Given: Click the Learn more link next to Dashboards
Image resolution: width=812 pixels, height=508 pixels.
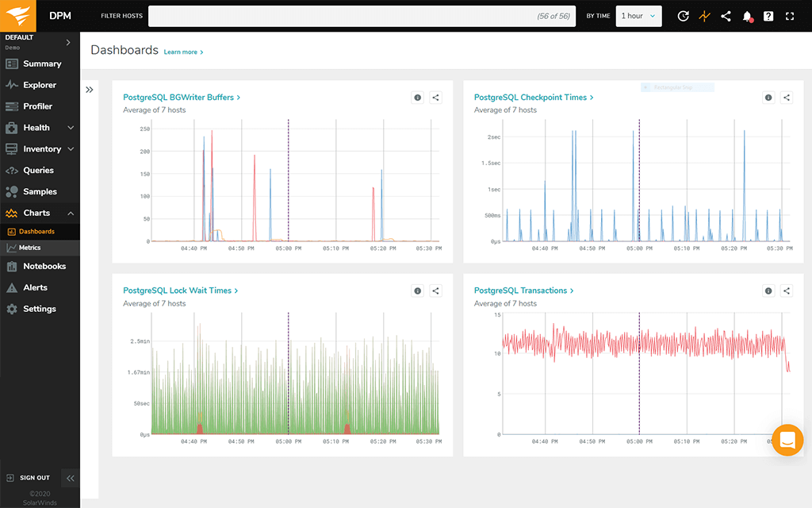Looking at the screenshot, I should pyautogui.click(x=181, y=52).
